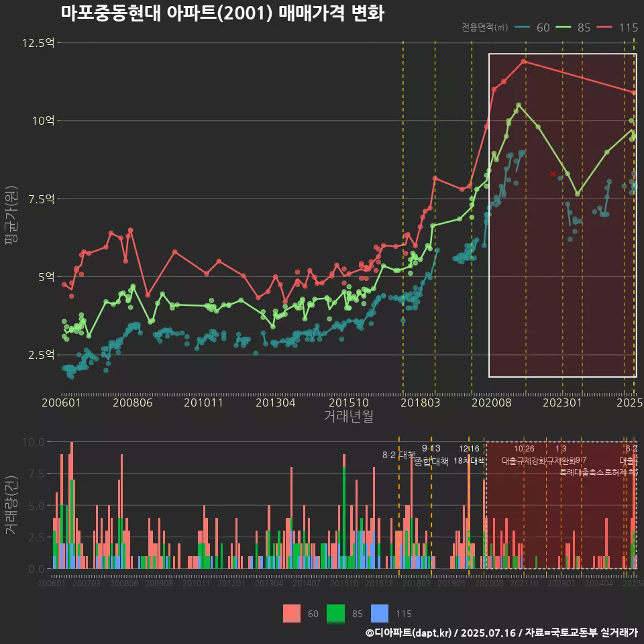
Task: Click the chart title '마포중동현대 아파트(2001) 매매가격 변화'
Action: [223, 13]
